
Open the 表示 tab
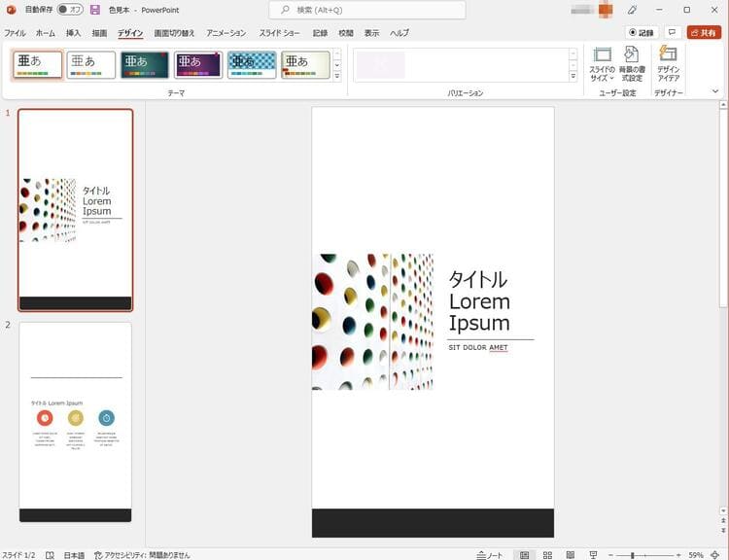[371, 33]
